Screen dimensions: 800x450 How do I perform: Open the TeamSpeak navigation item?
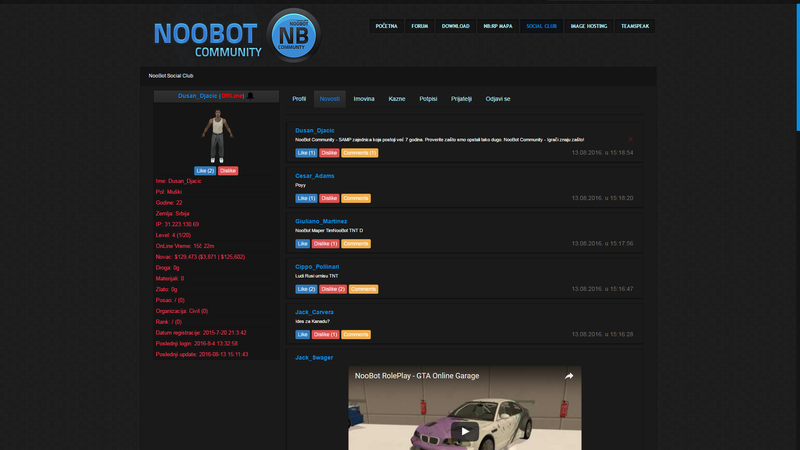pyautogui.click(x=635, y=26)
